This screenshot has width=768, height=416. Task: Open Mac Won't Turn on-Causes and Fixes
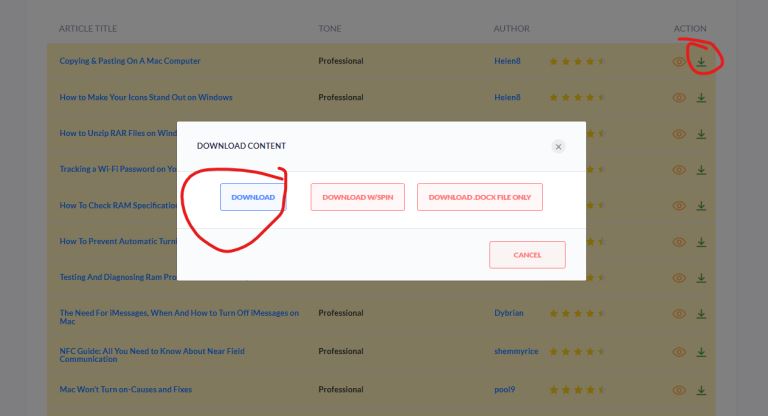click(126, 389)
